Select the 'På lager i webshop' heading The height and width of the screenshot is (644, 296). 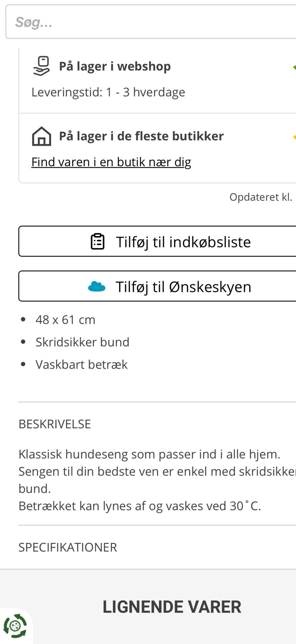(x=115, y=66)
